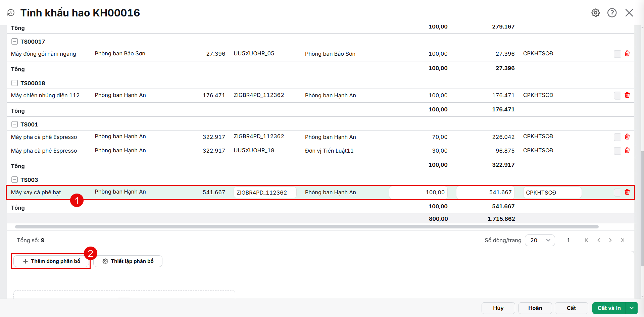Click the 800,00 total percentage value
The image size is (644, 317).
438,219
